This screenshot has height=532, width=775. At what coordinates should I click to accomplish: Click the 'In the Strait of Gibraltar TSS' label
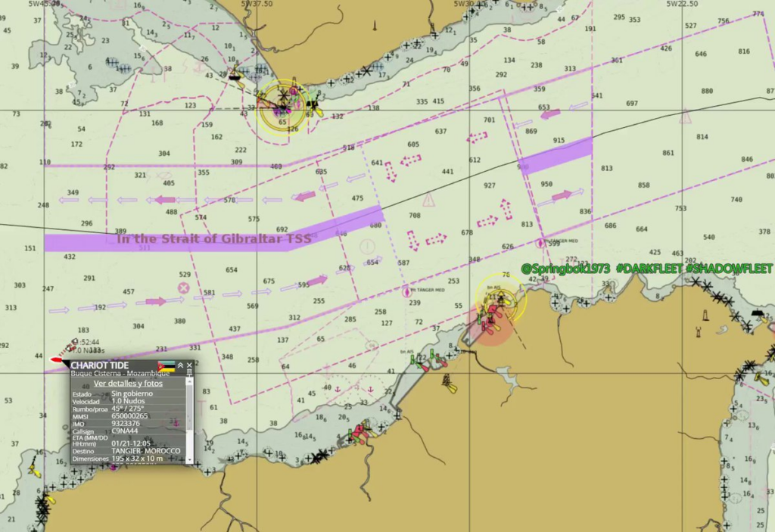point(213,238)
